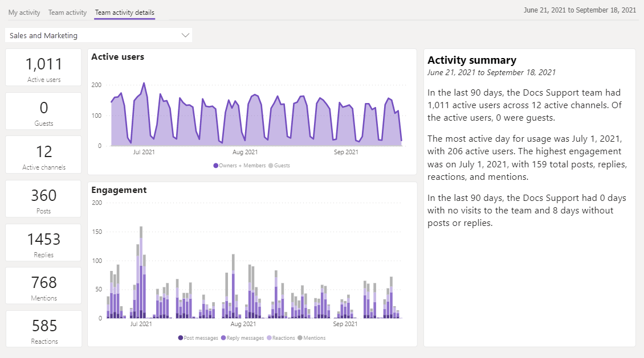The image size is (644, 358).
Task: Click the 360 Posts card
Action: 43,199
